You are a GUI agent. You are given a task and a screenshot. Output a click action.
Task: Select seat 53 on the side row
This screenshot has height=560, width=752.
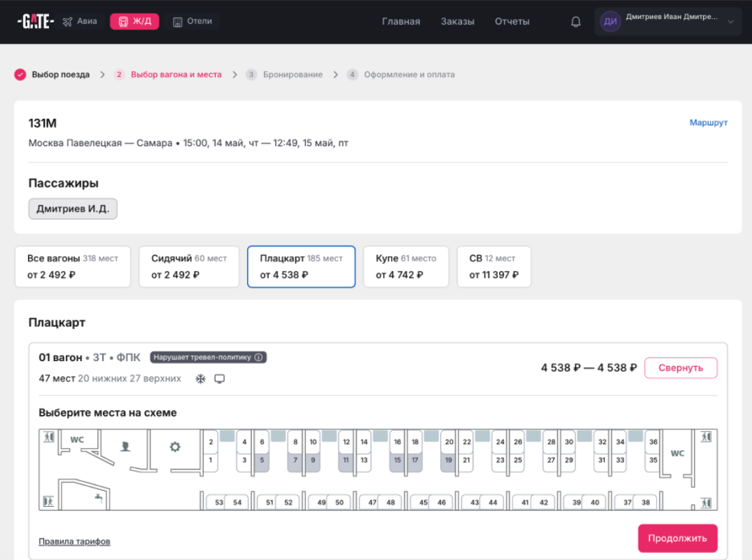pyautogui.click(x=219, y=502)
